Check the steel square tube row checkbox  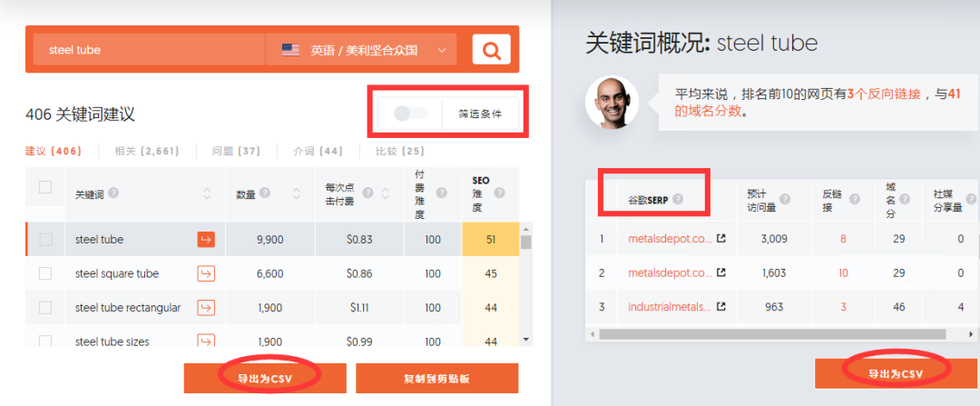point(45,273)
